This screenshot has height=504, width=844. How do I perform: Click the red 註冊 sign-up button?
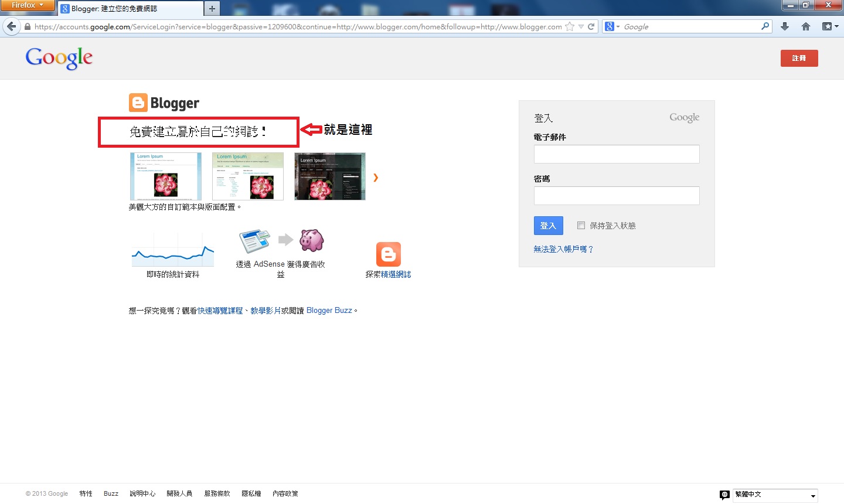pos(799,58)
